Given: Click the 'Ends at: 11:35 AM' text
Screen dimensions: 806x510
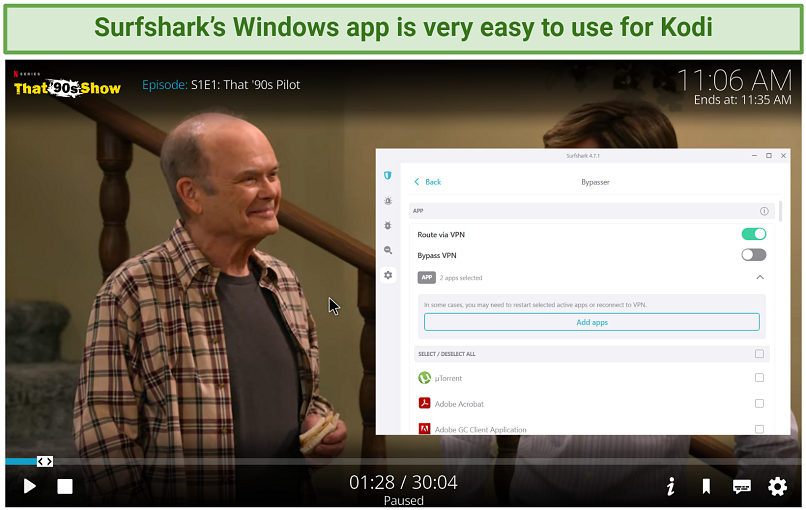Looking at the screenshot, I should (742, 100).
